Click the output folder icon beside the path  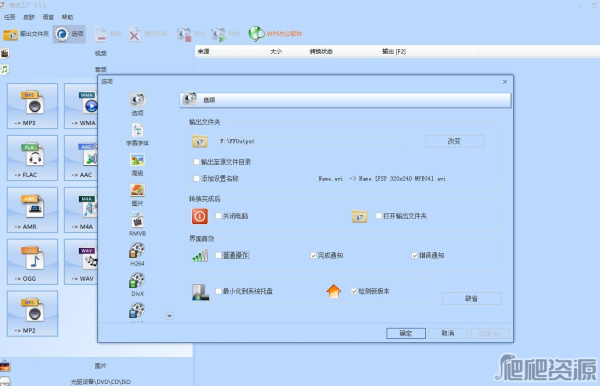pos(200,141)
